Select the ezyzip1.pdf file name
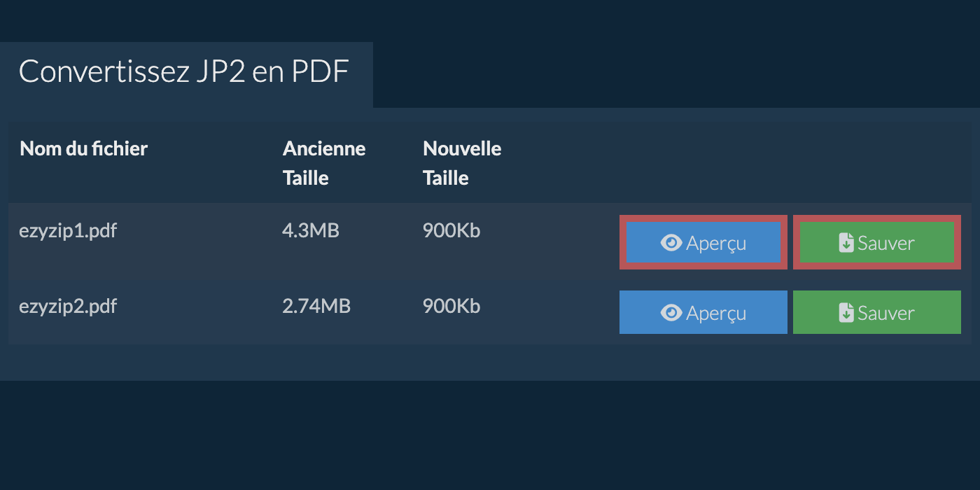980x490 pixels. tap(68, 230)
